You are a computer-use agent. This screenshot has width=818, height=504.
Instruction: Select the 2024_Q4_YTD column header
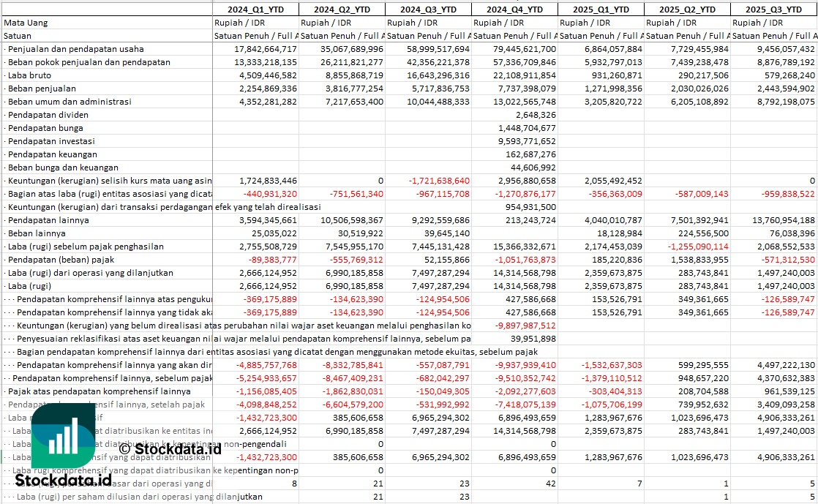514,10
